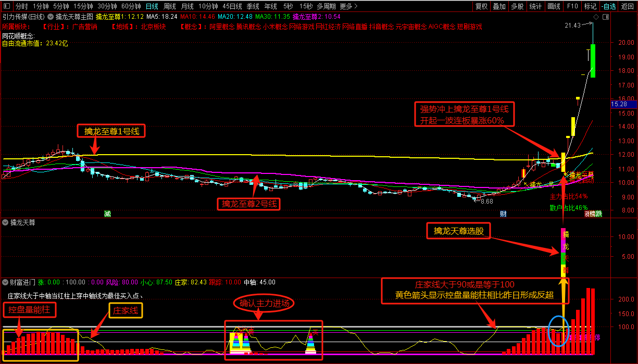The image size is (638, 364).
Task: Click the 统计 statistics button
Action: pos(535,6)
